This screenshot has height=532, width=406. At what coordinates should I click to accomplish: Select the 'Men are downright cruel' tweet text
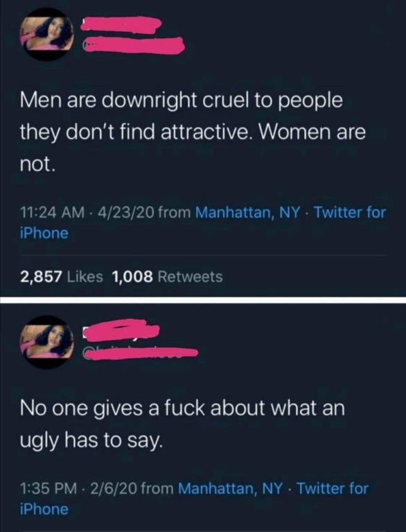point(193,132)
